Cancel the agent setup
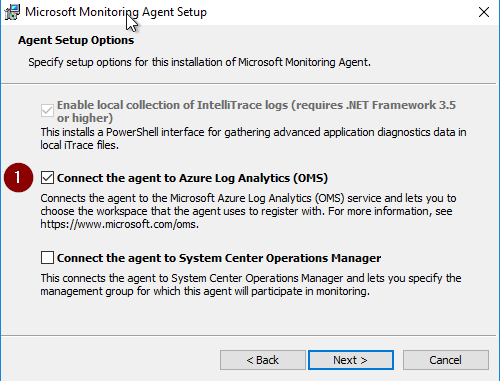500x381 pixels. coord(446,360)
